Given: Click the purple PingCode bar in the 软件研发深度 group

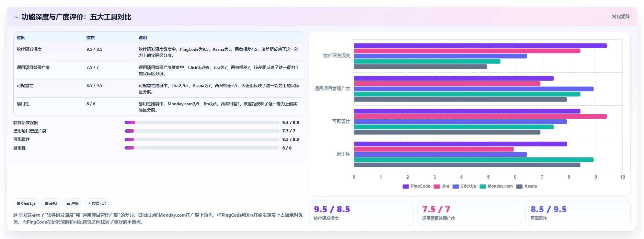Looking at the screenshot, I should click(481, 46).
